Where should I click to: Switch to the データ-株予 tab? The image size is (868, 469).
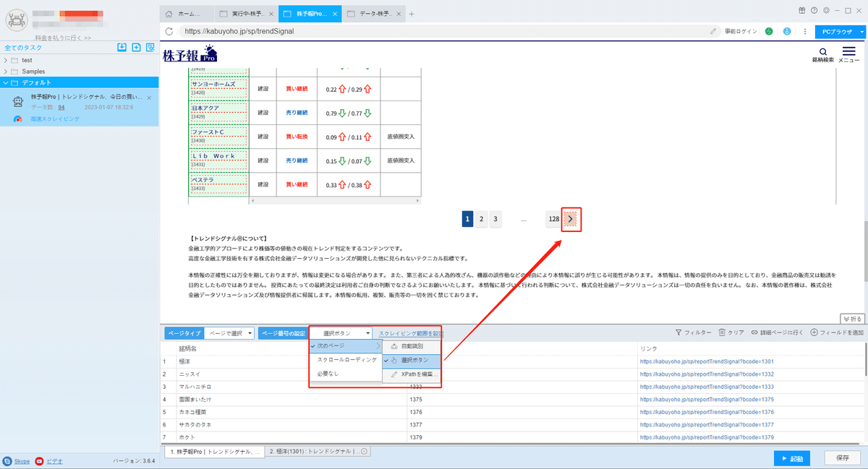pyautogui.click(x=375, y=14)
